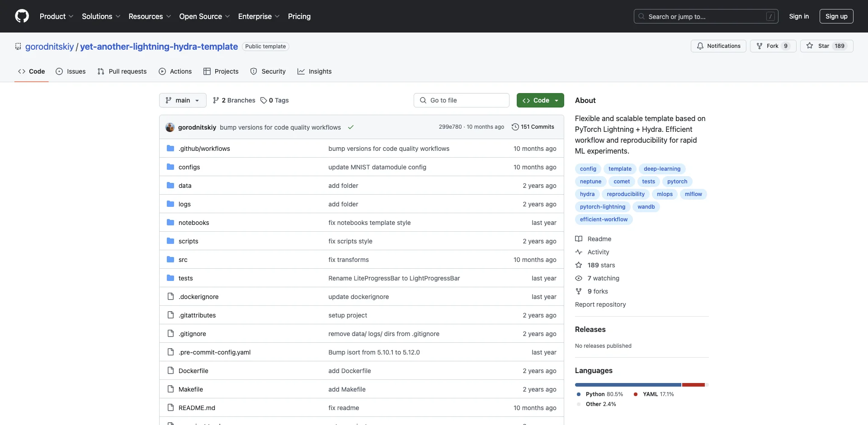Switch to the Security tab

click(x=268, y=71)
